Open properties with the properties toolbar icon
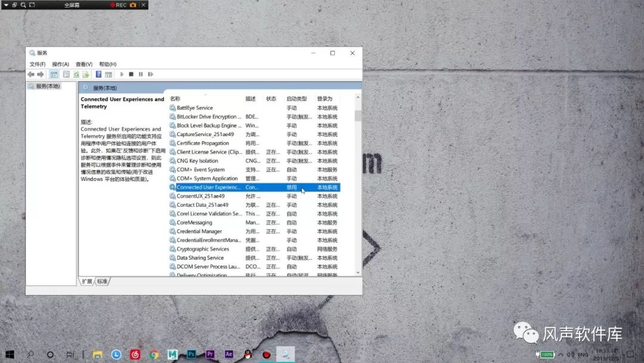 [66, 74]
